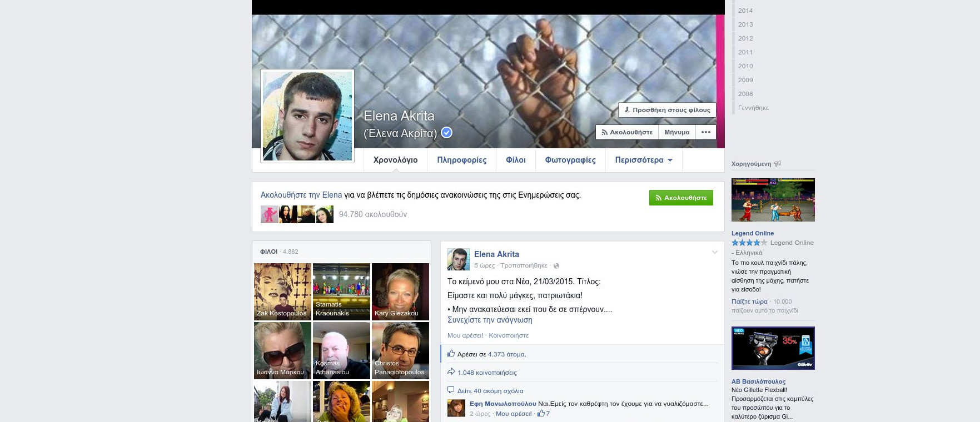Open the Χρονολόγιο tab
This screenshot has width=980, height=422.
[395, 160]
